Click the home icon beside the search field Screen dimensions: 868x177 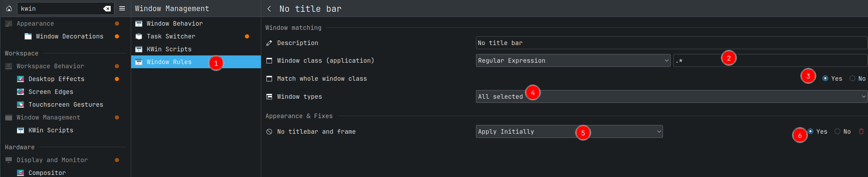(9, 9)
